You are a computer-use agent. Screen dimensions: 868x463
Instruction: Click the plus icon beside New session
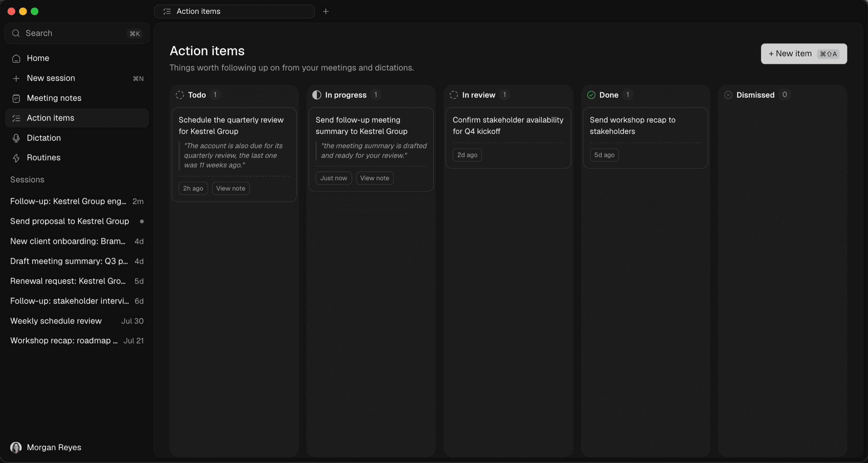point(16,78)
